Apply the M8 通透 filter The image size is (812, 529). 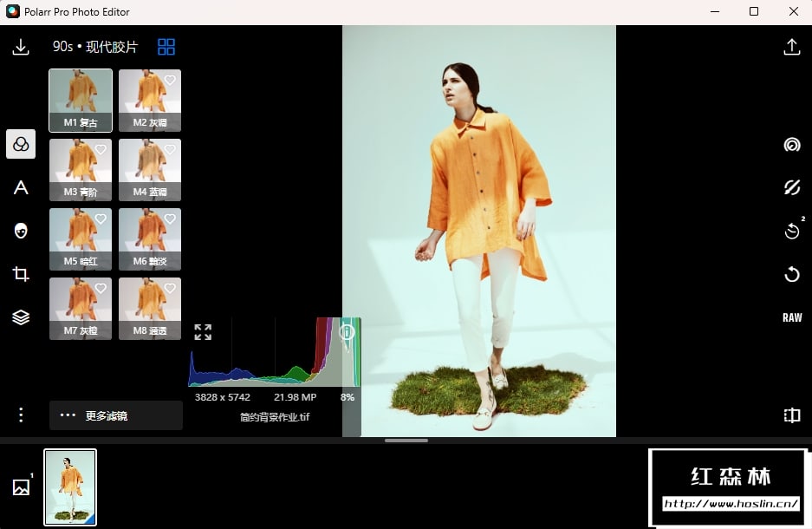(150, 309)
